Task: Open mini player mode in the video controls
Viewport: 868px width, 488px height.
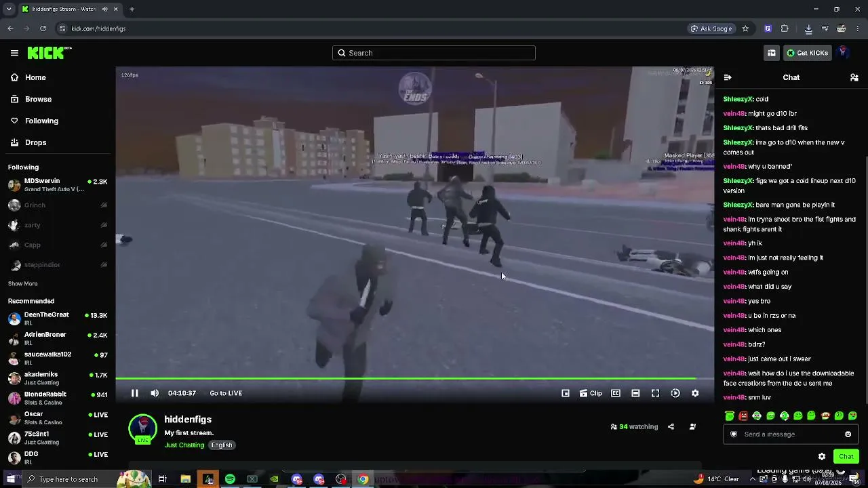Action: click(566, 393)
